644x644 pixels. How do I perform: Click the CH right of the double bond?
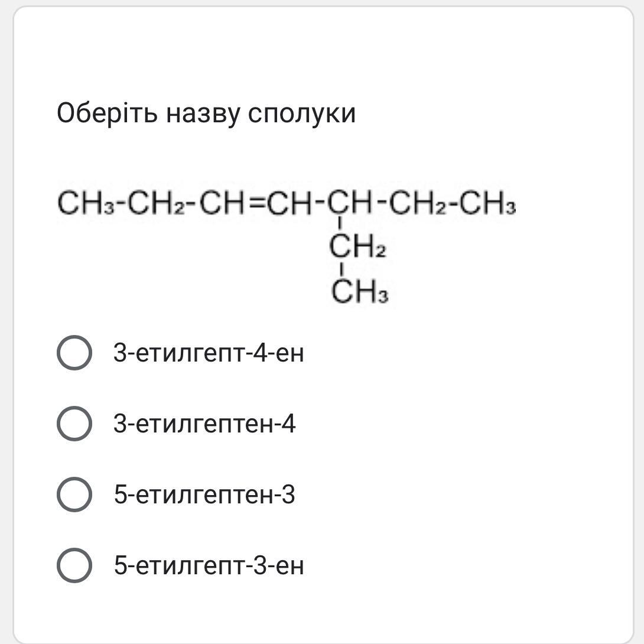pos(290,203)
